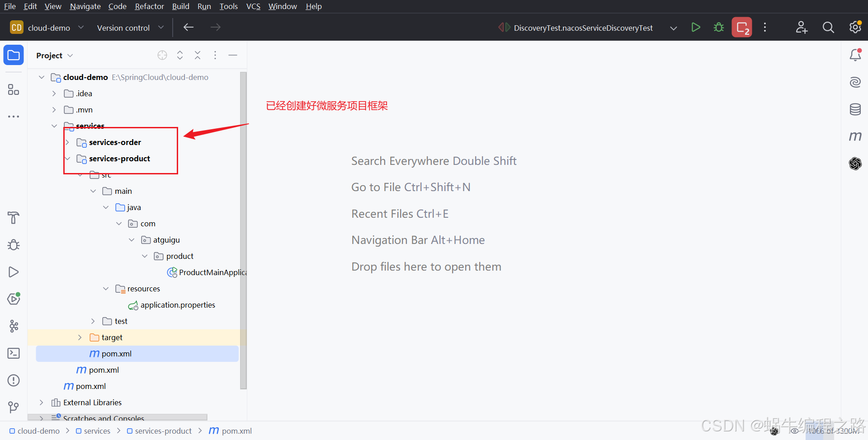The image size is (868, 440).
Task: Select opened file crosshair in Project panel
Action: [x=162, y=55]
